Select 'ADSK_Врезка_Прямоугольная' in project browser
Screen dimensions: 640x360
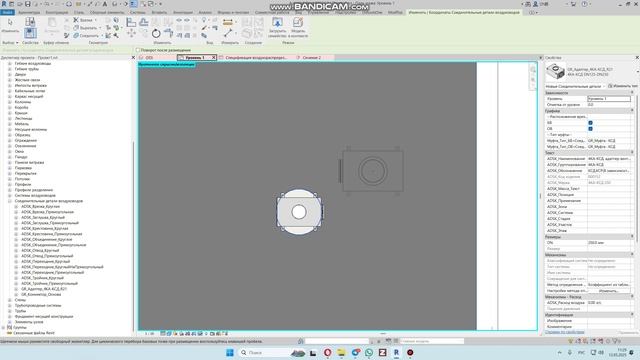47,212
